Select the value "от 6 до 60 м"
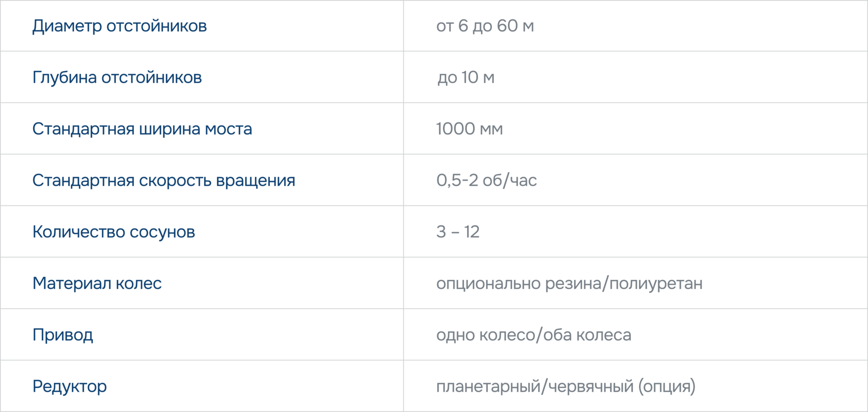The height and width of the screenshot is (412, 868). pos(485,26)
